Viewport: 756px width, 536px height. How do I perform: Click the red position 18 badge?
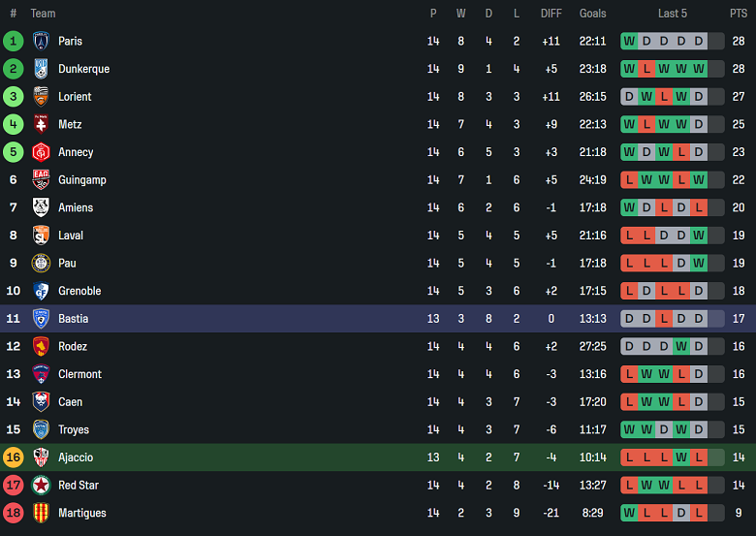14,513
